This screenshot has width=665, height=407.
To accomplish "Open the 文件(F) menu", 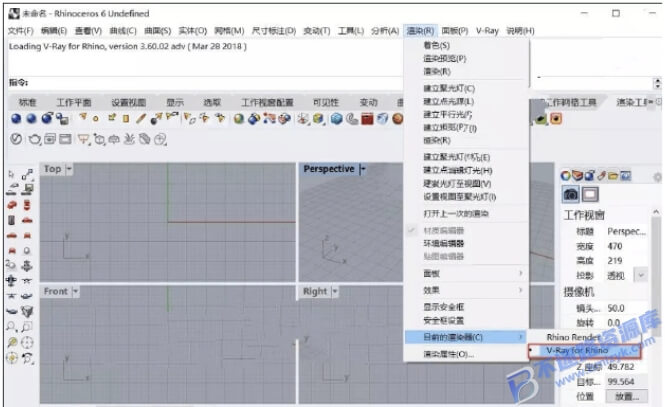I will click(21, 31).
